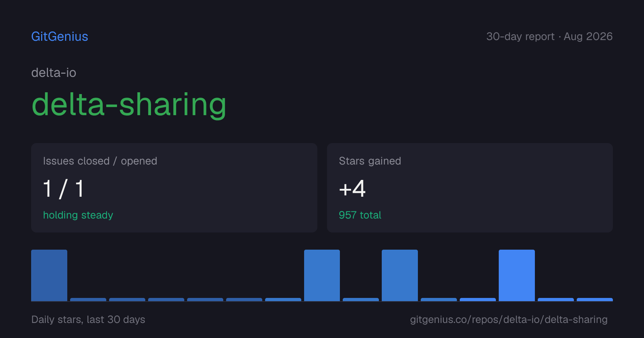
Task: Click the short bar just before the brightest bar
Action: pos(478,299)
